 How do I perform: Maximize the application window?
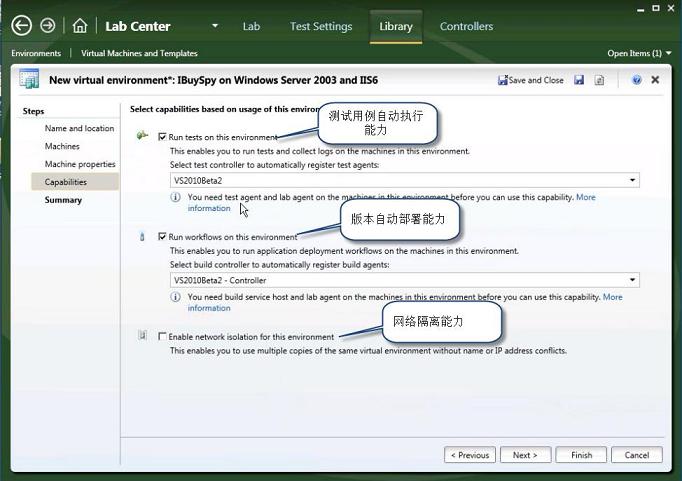click(655, 8)
